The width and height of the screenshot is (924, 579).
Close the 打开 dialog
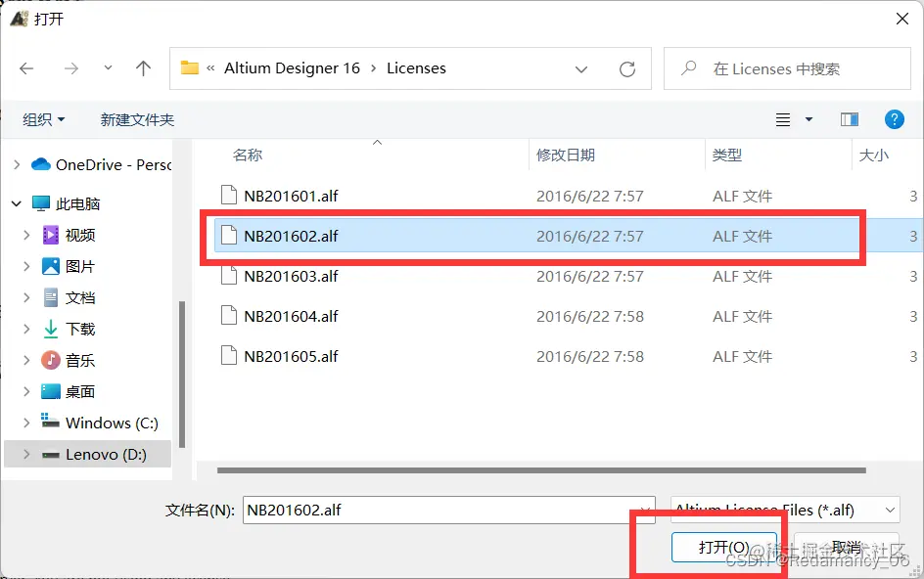(902, 19)
